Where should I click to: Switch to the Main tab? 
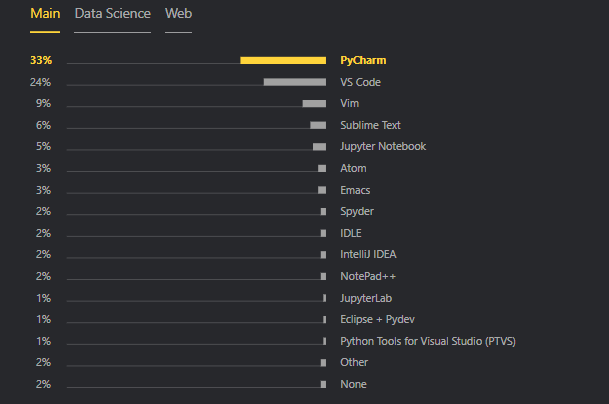45,14
